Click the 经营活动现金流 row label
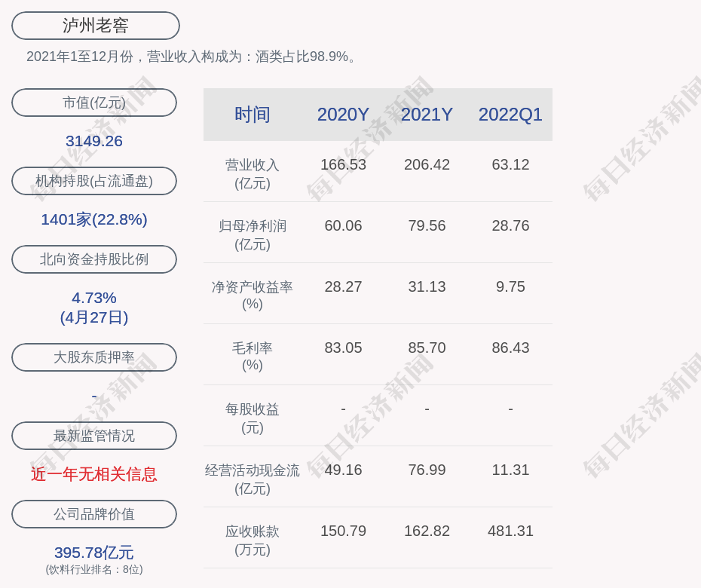Viewport: 701px width, 588px height. (x=253, y=479)
